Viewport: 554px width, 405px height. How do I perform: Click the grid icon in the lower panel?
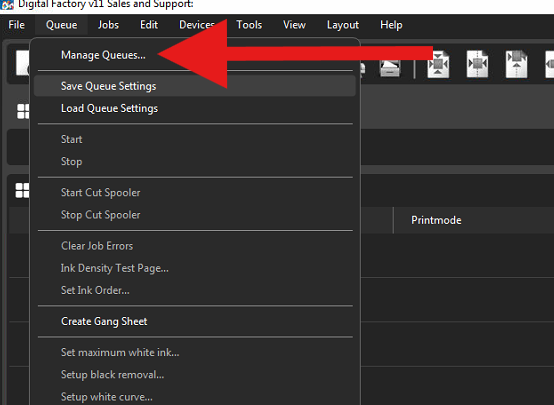22,190
